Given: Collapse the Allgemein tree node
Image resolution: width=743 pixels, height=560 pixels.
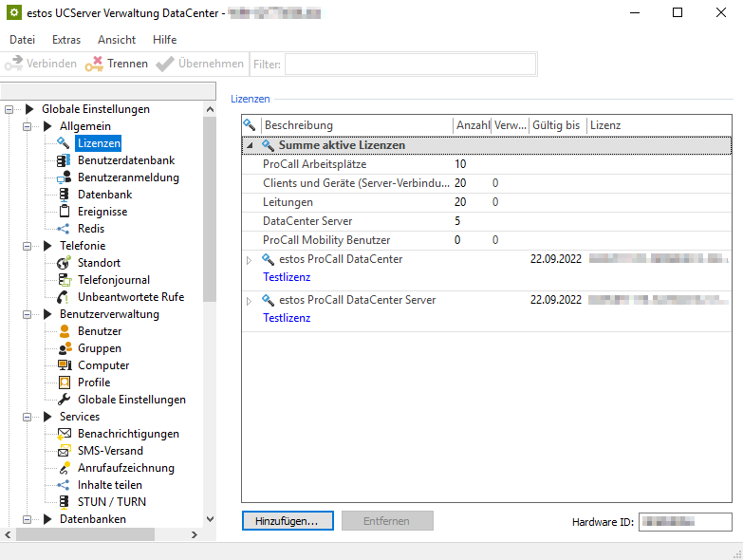Looking at the screenshot, I should (x=28, y=126).
